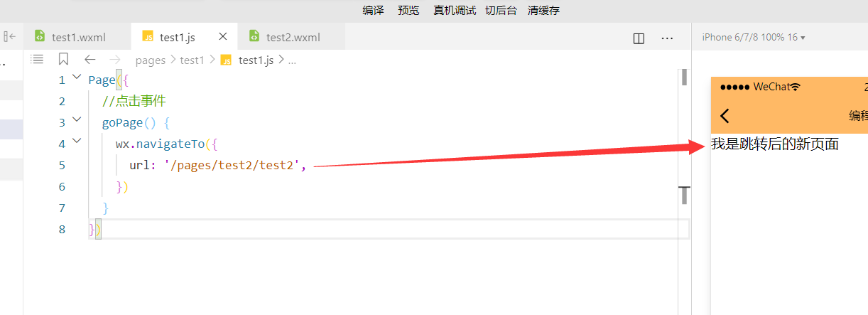Click the editor vertical scrollbar thumb

[x=684, y=77]
